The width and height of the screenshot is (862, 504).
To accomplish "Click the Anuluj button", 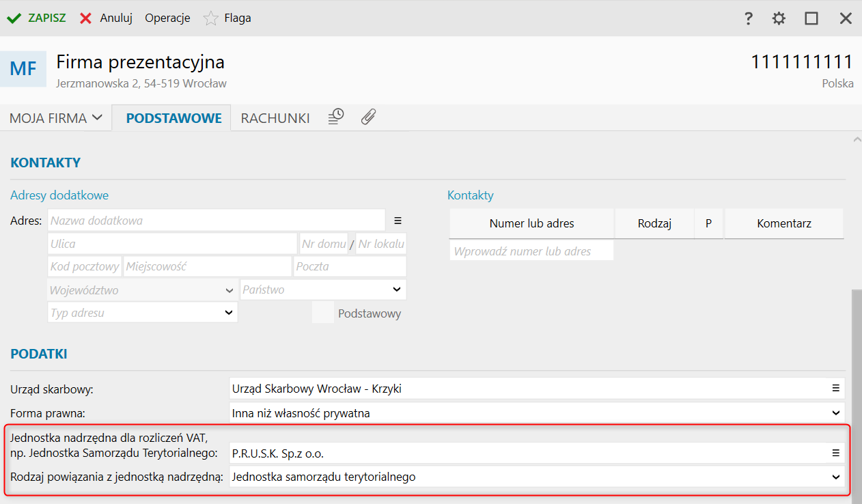I will (x=106, y=18).
